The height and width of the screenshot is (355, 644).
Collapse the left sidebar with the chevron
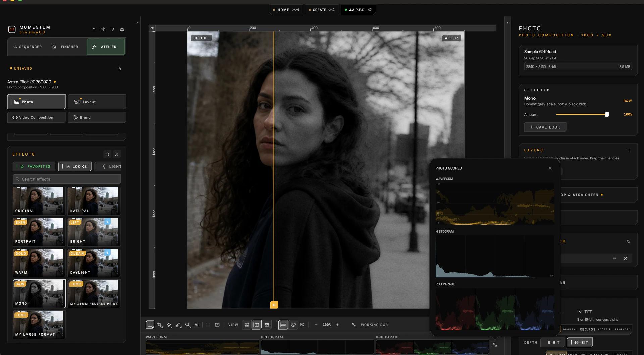tap(137, 23)
